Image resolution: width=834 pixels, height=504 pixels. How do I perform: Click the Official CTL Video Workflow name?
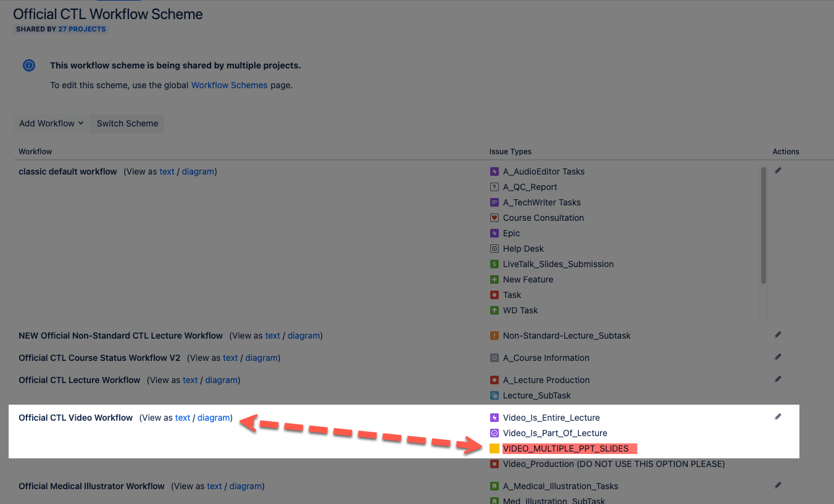pos(75,418)
